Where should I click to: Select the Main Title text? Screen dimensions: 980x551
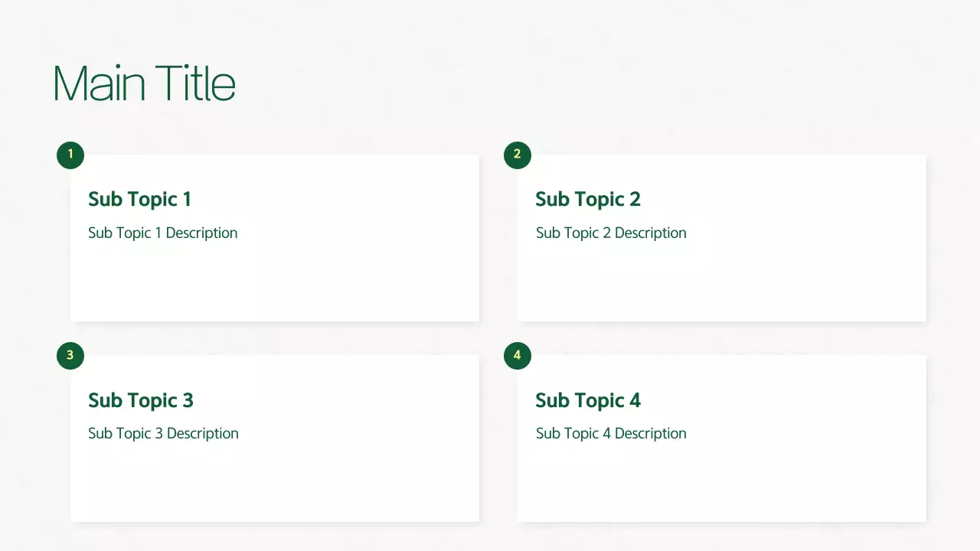pyautogui.click(x=145, y=83)
